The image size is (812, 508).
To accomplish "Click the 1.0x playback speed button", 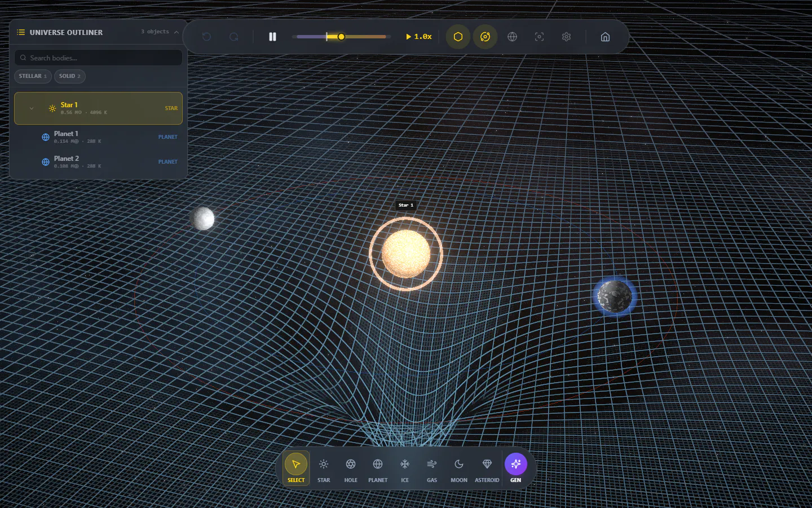I will (x=419, y=37).
